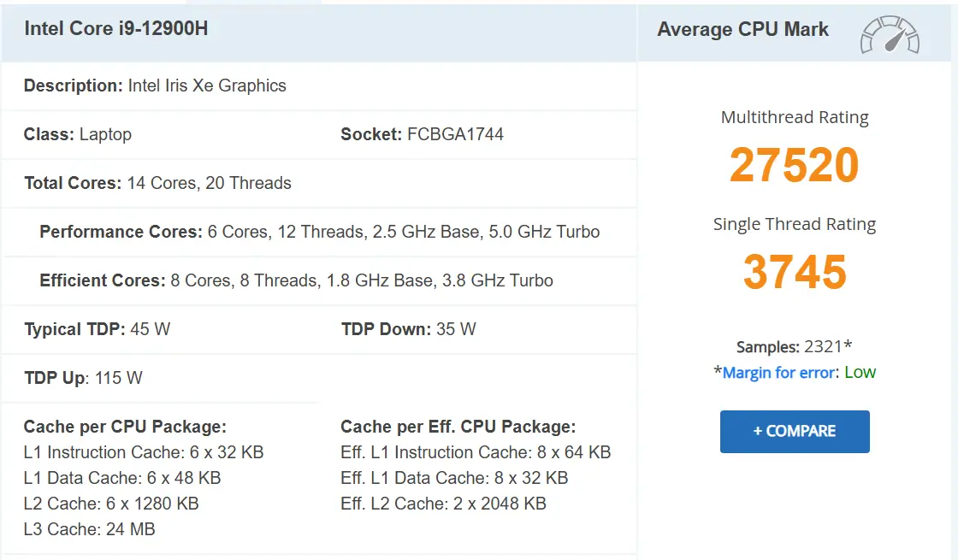
Task: Click the Low margin rating text
Action: (860, 372)
